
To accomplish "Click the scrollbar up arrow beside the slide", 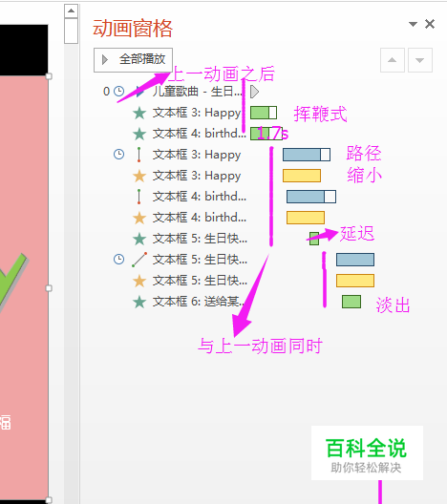I will [x=71, y=11].
